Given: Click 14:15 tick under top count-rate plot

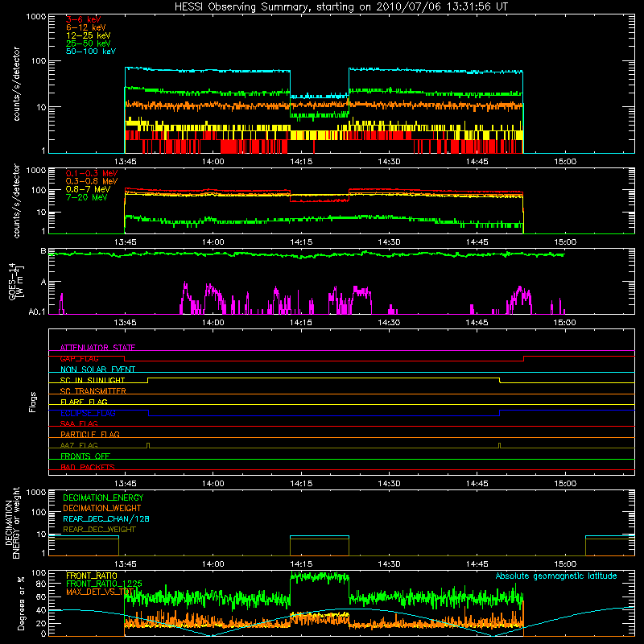Looking at the screenshot, I should (x=301, y=162).
